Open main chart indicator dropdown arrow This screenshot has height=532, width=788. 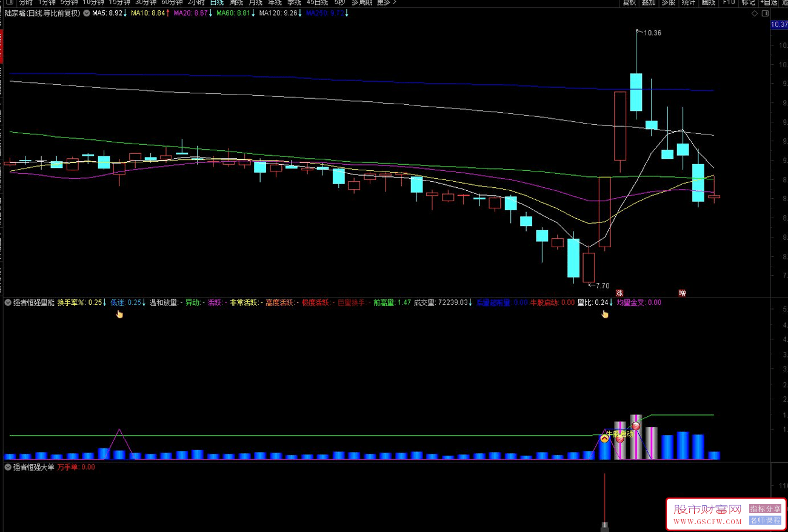(x=87, y=13)
